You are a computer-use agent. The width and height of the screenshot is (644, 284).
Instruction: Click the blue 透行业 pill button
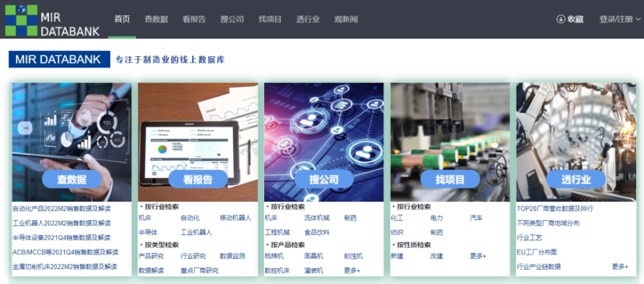[576, 179]
